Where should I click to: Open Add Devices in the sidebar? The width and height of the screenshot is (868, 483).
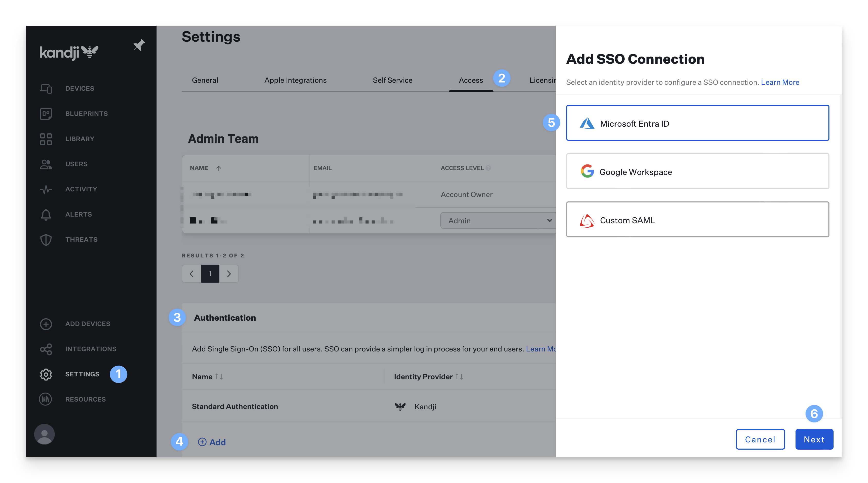coord(88,324)
